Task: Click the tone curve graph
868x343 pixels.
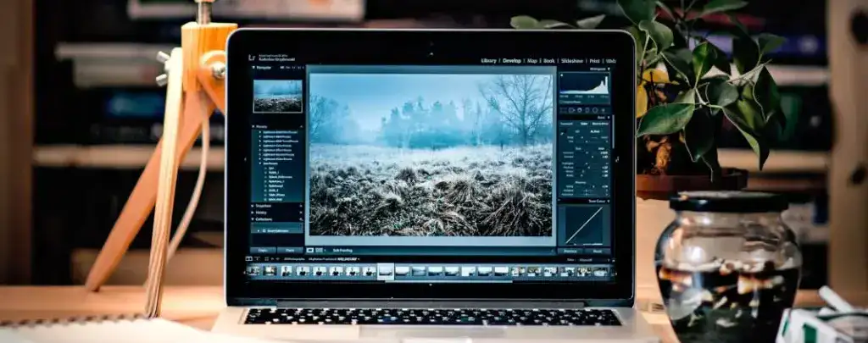Action: [584, 224]
